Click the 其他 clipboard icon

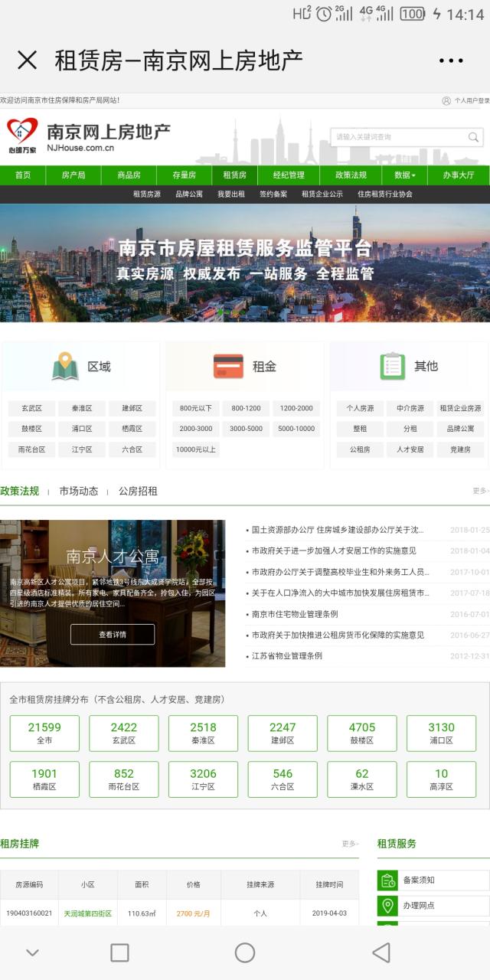(393, 366)
